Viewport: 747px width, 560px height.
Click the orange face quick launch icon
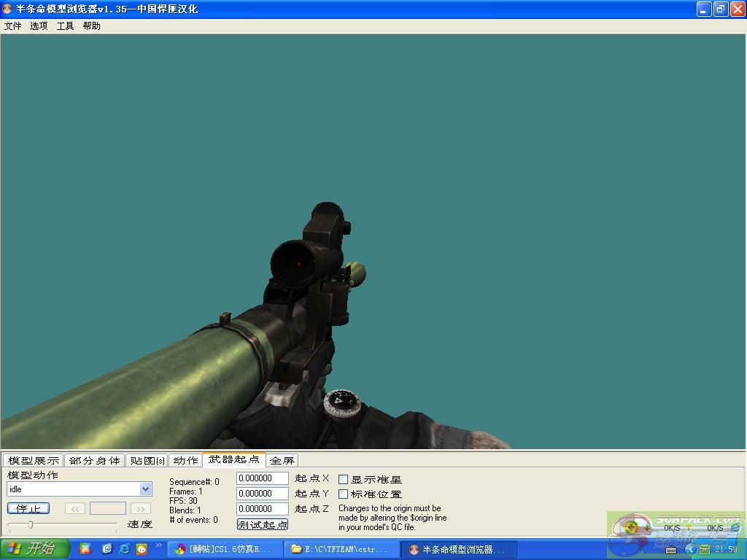[142, 549]
